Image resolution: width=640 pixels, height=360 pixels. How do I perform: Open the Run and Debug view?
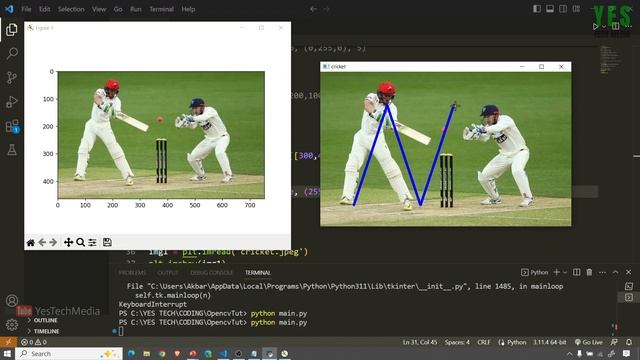pyautogui.click(x=12, y=102)
